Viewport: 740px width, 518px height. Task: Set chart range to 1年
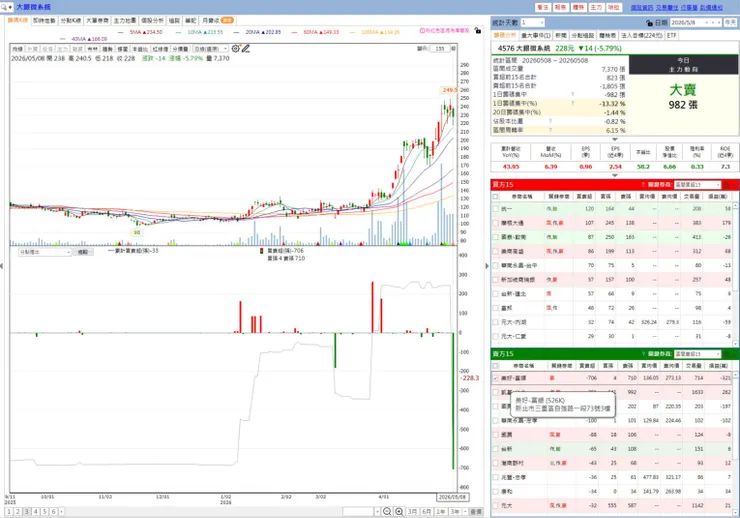click(x=441, y=511)
